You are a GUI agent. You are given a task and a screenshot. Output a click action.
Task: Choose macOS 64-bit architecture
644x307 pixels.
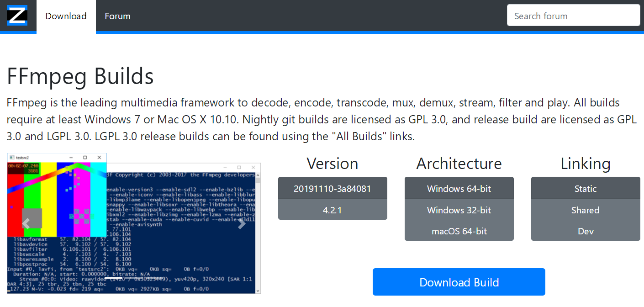pyautogui.click(x=459, y=231)
